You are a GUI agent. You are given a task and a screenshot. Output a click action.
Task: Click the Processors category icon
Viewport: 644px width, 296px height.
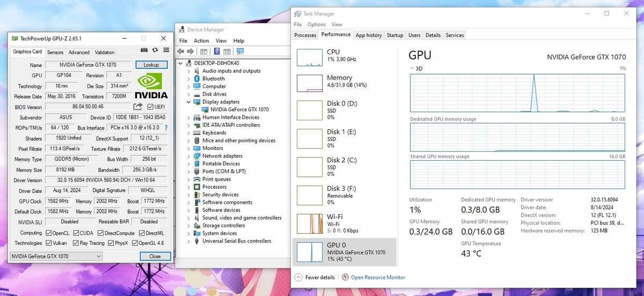point(197,187)
